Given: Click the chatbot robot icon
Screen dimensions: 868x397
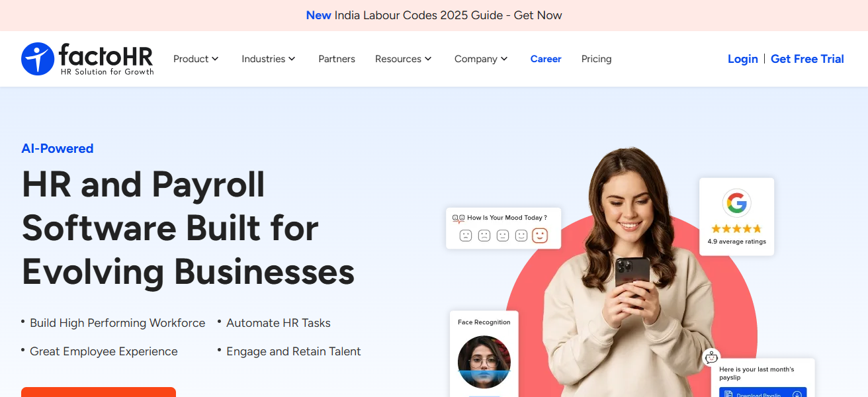Looking at the screenshot, I should point(712,357).
